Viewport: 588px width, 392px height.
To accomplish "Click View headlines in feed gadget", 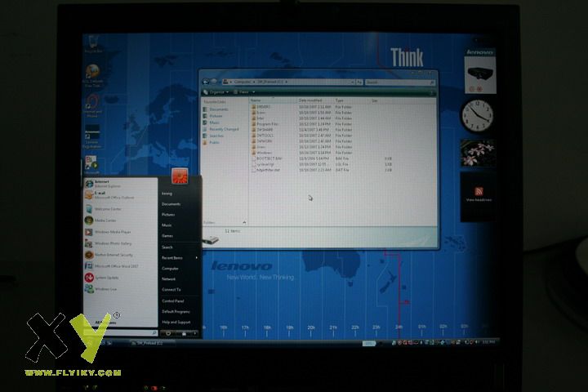I will point(479,200).
